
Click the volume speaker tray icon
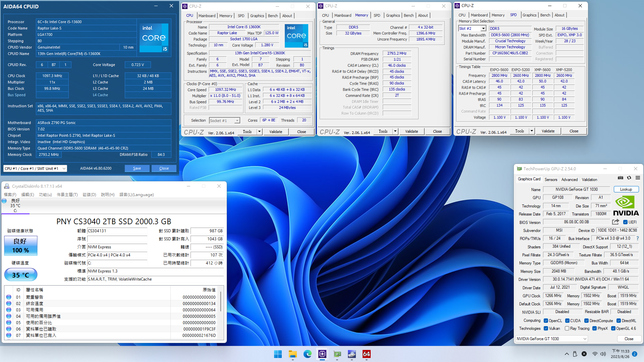click(603, 354)
